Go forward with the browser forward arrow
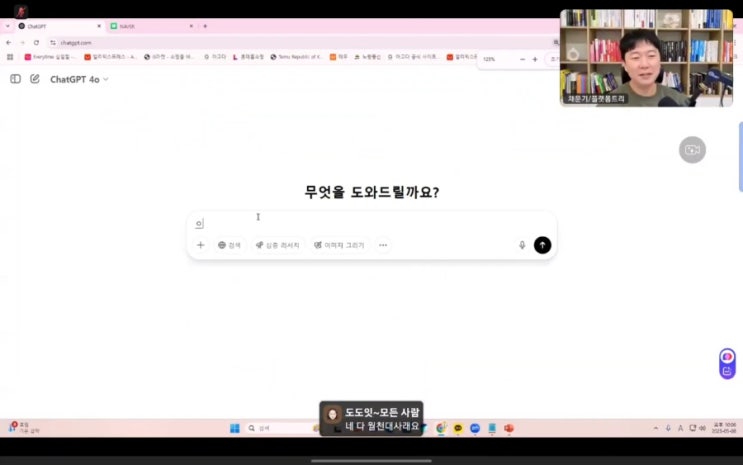The height and width of the screenshot is (465, 743). point(22,43)
